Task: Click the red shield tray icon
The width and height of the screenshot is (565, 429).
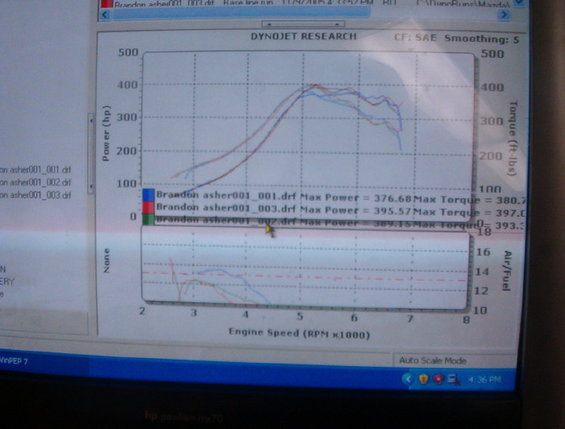Action: coord(438,379)
